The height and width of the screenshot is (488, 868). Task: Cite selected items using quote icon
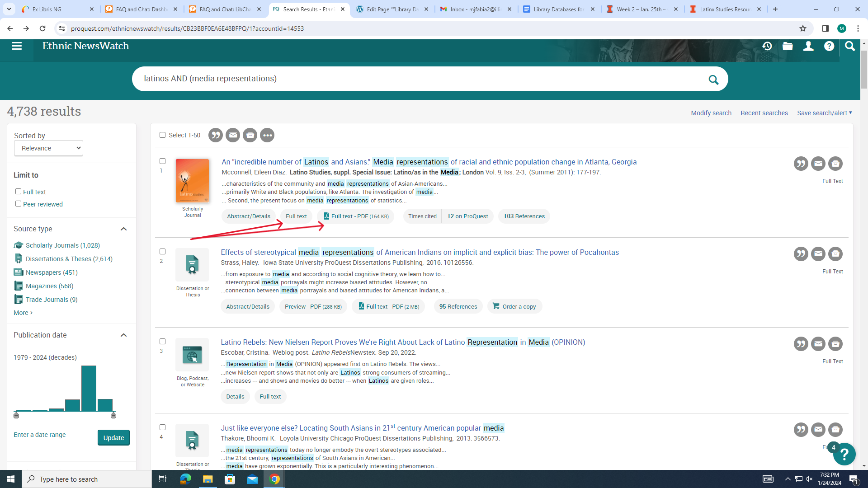coord(216,135)
